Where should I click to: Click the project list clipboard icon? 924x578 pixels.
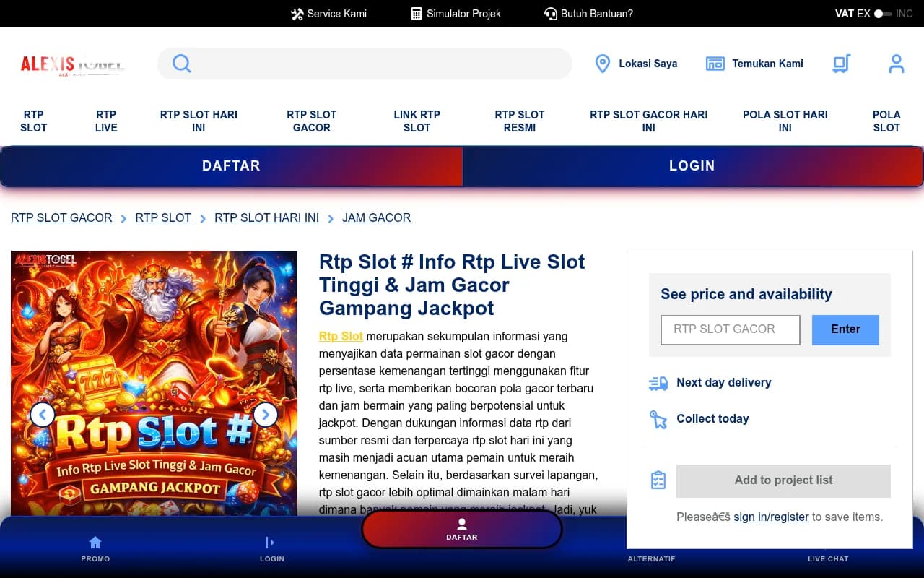tap(658, 480)
